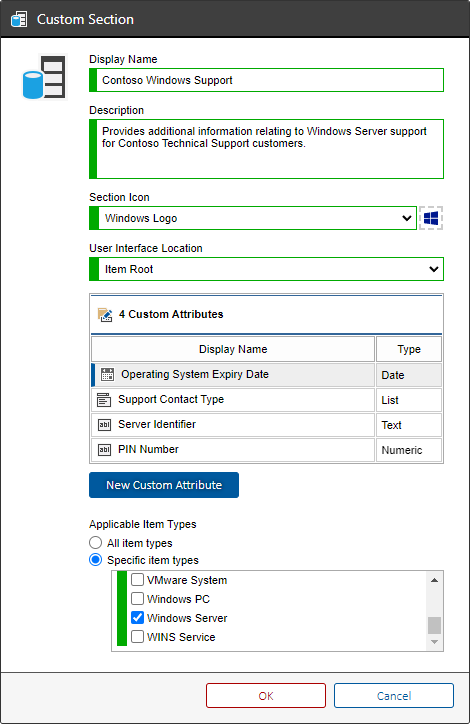The width and height of the screenshot is (470, 724).
Task: Click the large database section icon
Action: click(44, 77)
